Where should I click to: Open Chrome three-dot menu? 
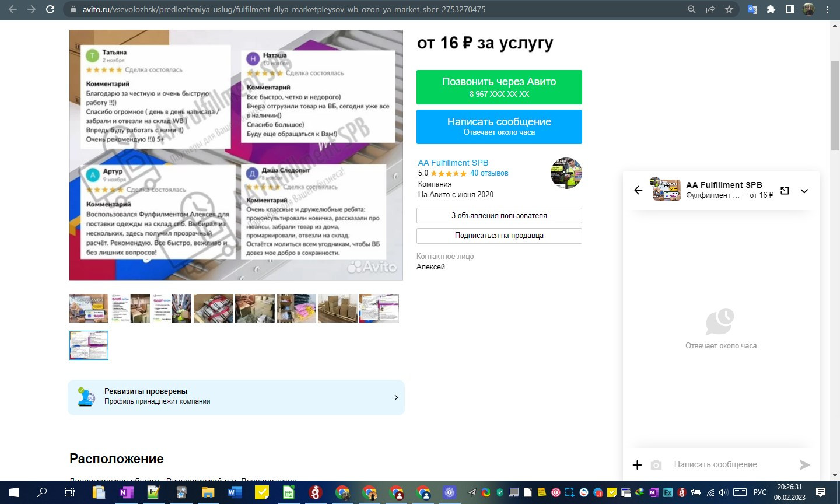tap(827, 9)
